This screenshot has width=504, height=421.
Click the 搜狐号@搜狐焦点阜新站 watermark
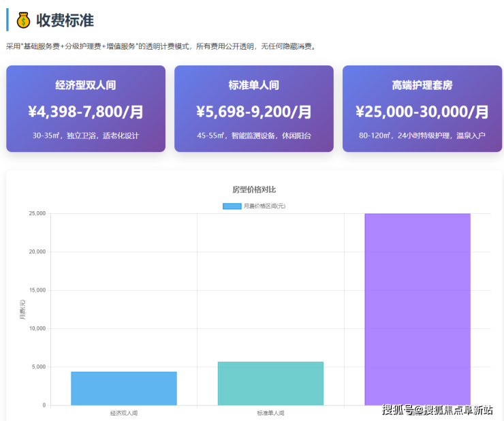coord(437,409)
